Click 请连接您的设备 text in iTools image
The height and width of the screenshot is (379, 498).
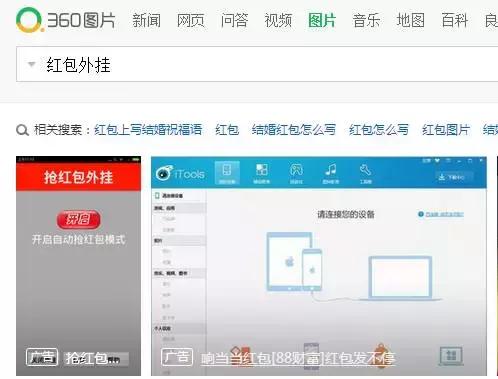(x=346, y=214)
